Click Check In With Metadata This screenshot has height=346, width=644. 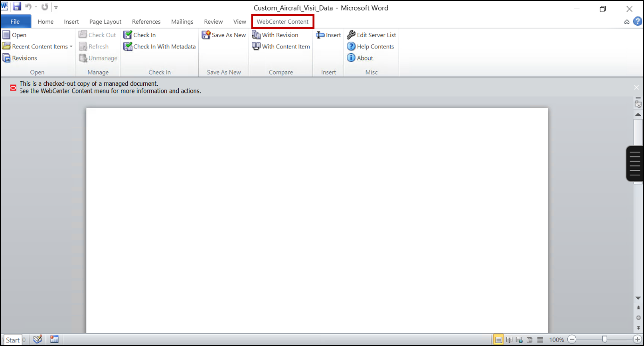click(x=164, y=47)
